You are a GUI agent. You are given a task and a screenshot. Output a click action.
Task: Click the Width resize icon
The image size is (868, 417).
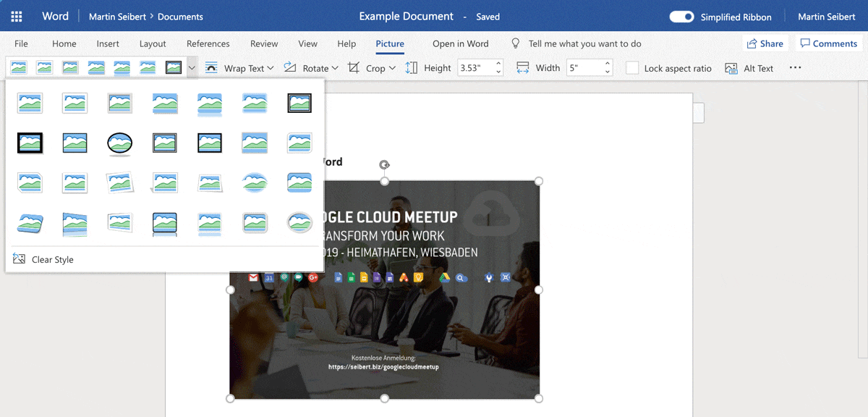[523, 67]
